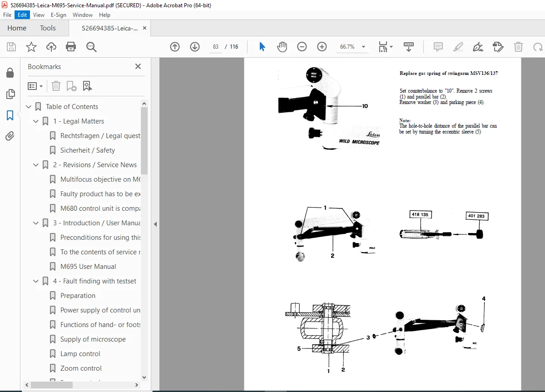Image resolution: width=545 pixels, height=392 pixels.
Task: Collapse 1 - Legal Matters section
Action: click(x=36, y=121)
